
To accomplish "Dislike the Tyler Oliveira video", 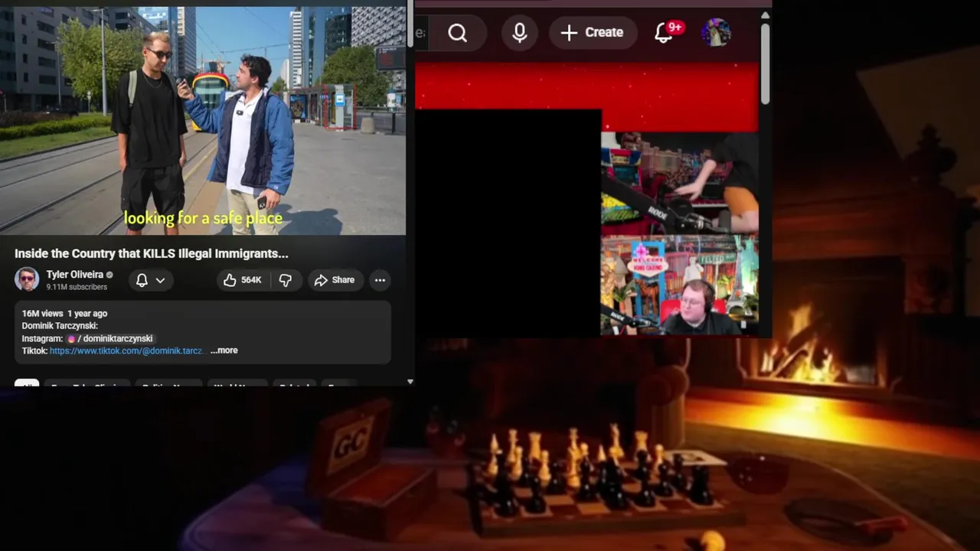I will pyautogui.click(x=286, y=280).
